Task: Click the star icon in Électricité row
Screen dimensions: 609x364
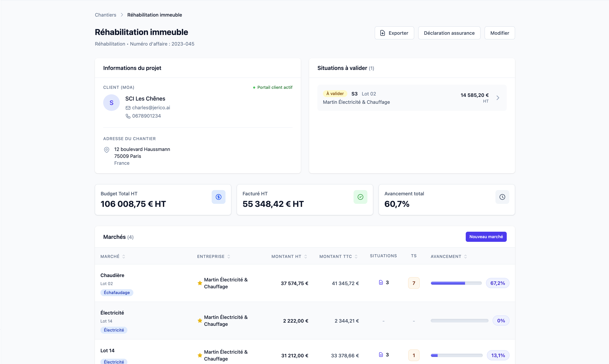Action: click(200, 321)
